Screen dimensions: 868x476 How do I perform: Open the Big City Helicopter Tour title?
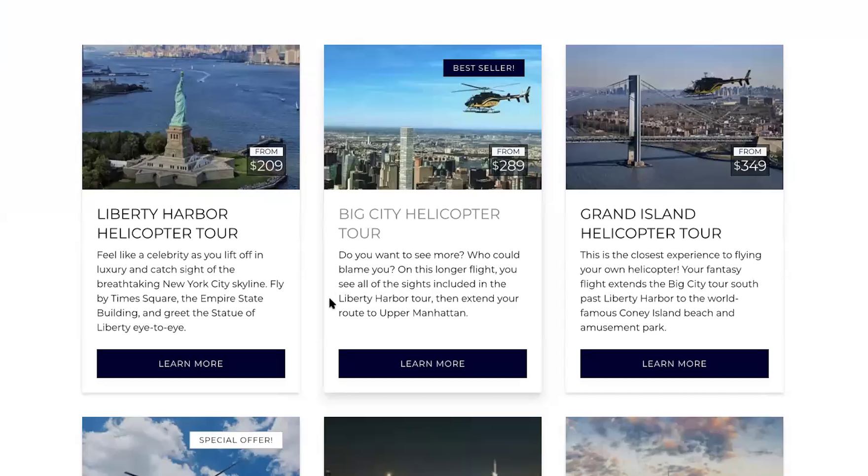pos(419,223)
